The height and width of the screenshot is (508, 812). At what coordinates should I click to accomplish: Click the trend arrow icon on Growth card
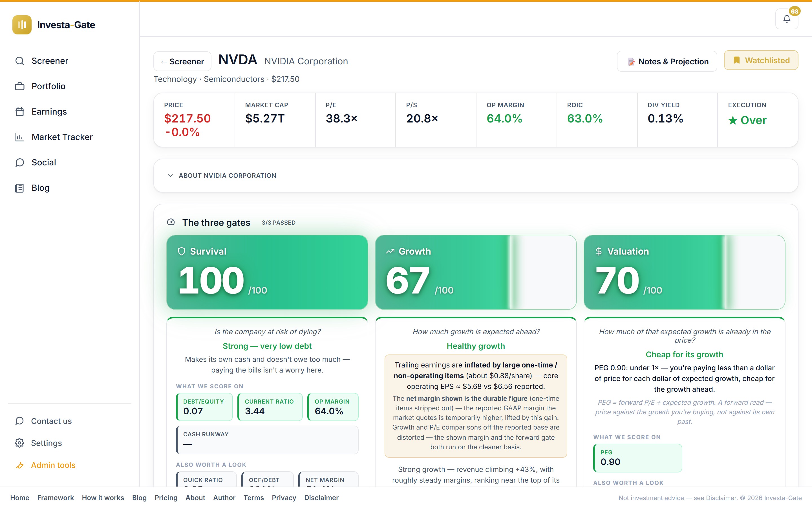[x=390, y=251]
